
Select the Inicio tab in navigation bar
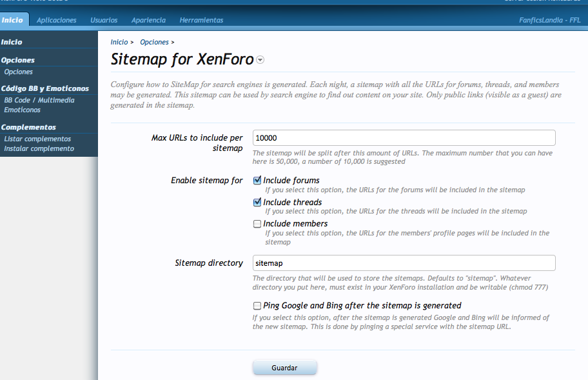click(13, 20)
